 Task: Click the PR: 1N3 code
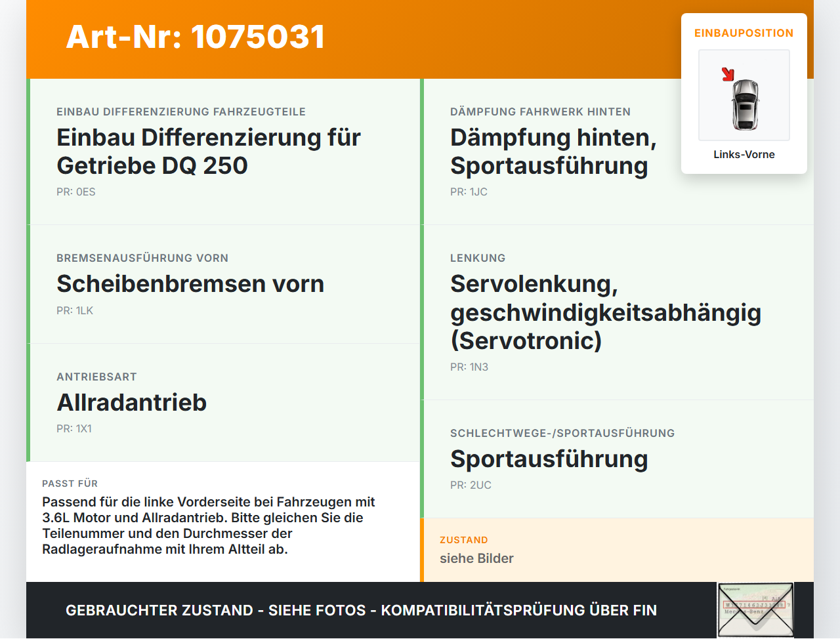469,367
